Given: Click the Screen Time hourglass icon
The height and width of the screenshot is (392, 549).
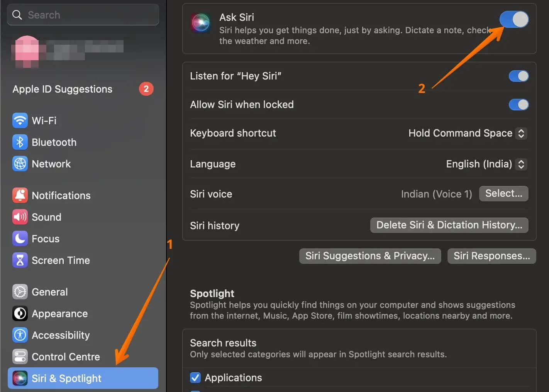Looking at the screenshot, I should pos(20,260).
